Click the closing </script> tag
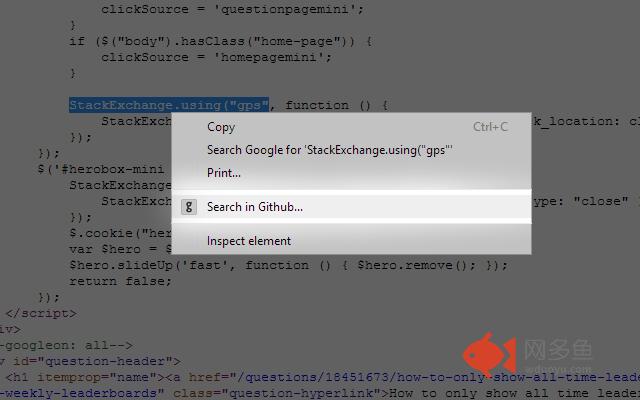The width and height of the screenshot is (640, 400). (41, 313)
